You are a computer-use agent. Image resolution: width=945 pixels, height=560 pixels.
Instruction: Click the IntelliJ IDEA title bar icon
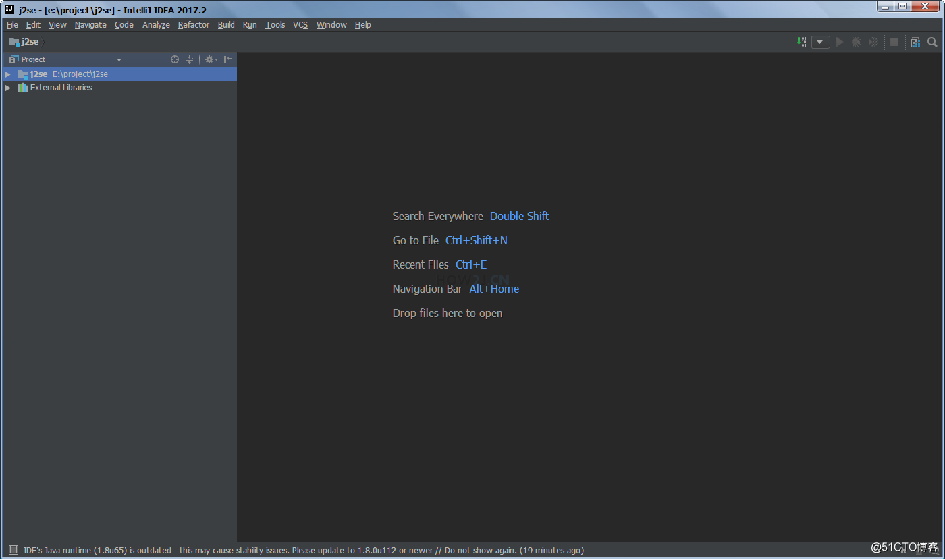[10, 9]
